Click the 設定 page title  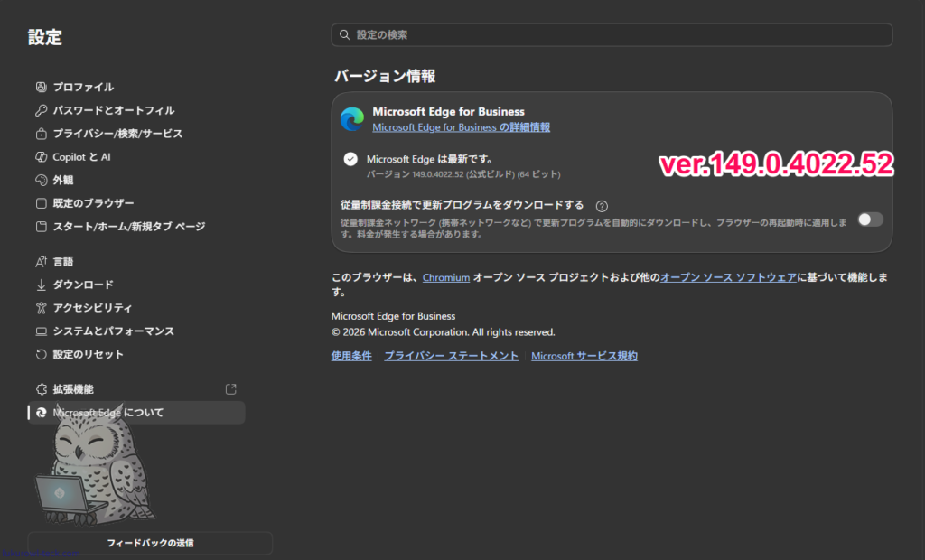(45, 38)
